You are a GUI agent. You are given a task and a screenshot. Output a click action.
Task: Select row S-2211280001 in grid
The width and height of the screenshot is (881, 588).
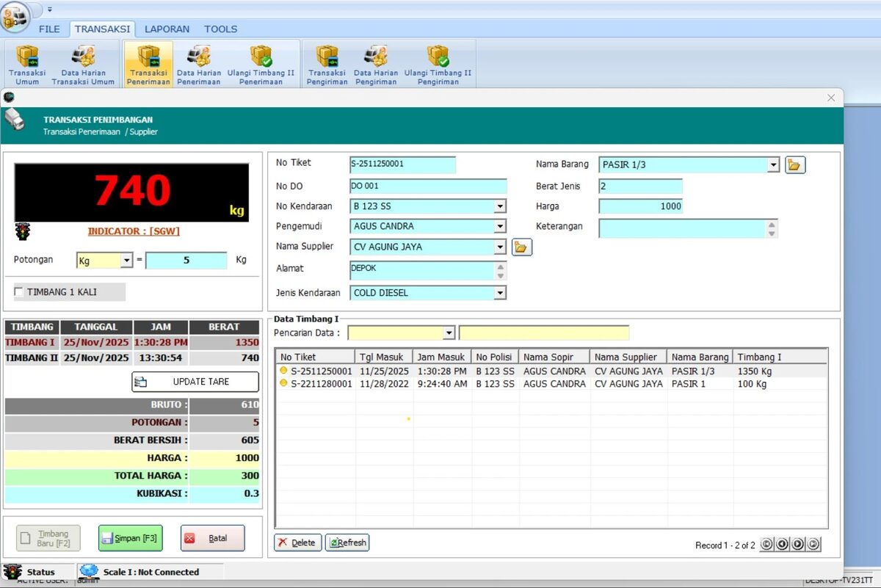(551, 384)
